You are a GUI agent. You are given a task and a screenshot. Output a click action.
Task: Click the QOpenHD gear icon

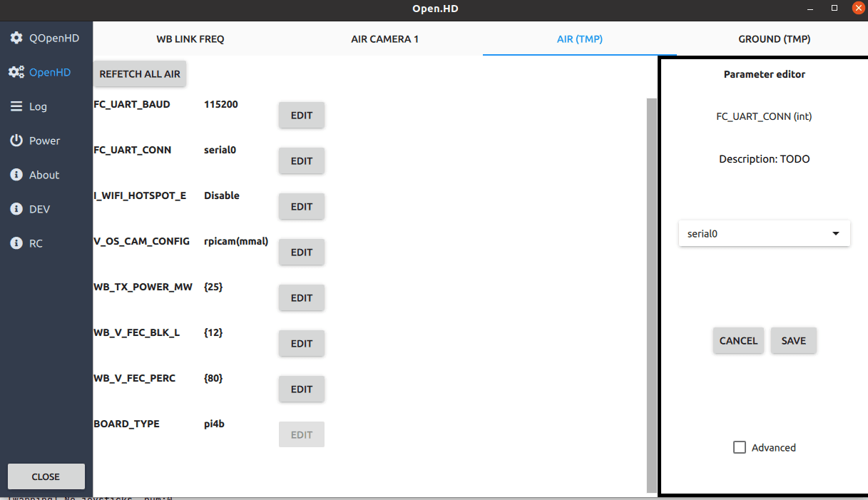click(16, 38)
